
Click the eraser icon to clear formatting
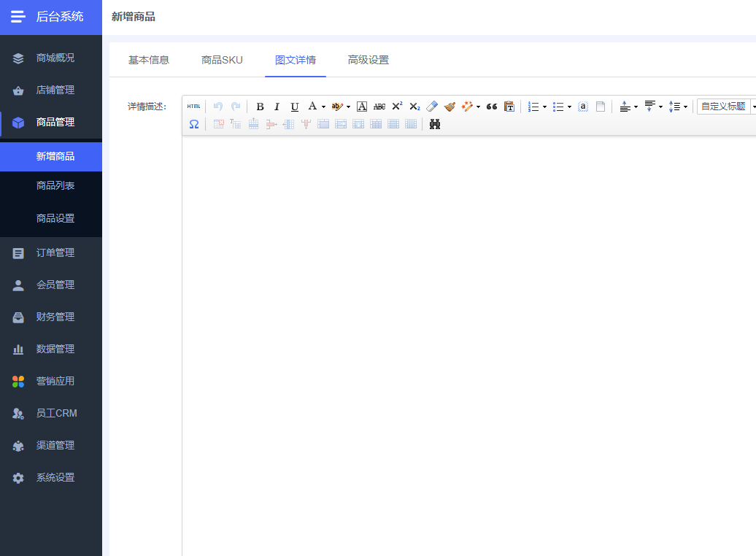[432, 107]
